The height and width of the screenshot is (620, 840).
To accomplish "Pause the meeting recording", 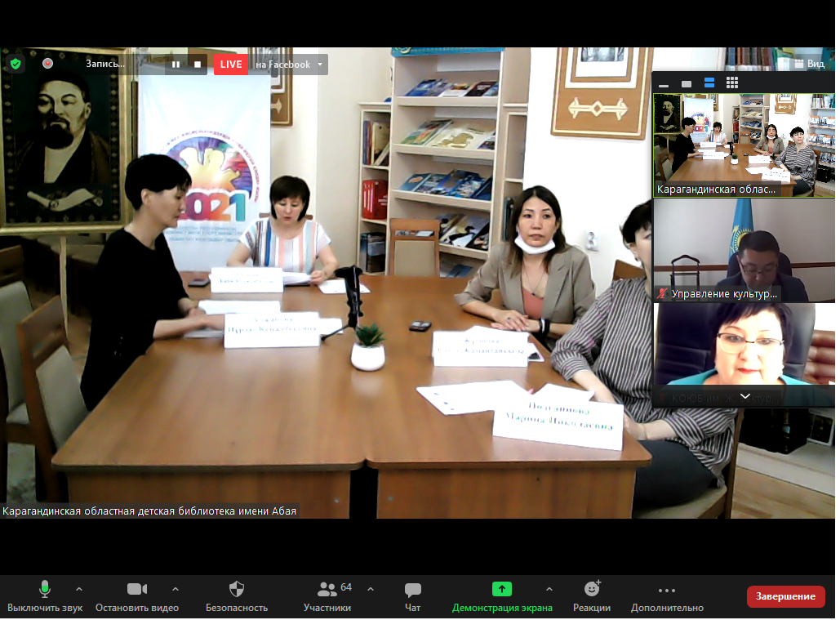I will [x=176, y=65].
